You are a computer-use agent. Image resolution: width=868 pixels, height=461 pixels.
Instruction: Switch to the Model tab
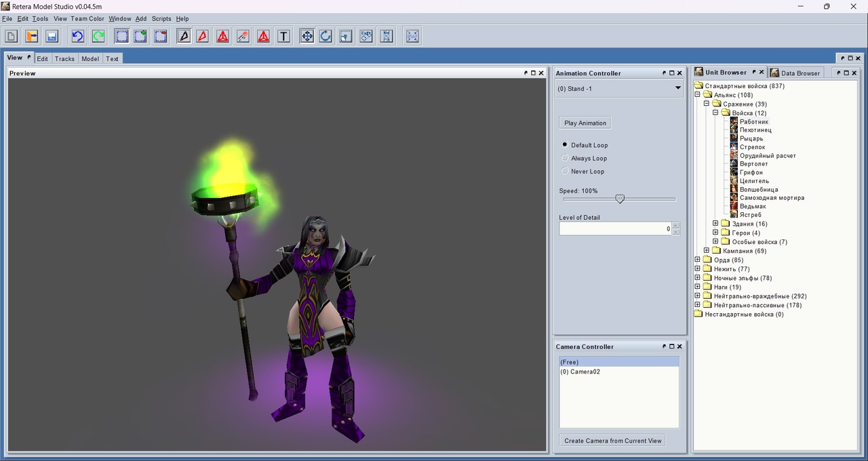point(90,58)
